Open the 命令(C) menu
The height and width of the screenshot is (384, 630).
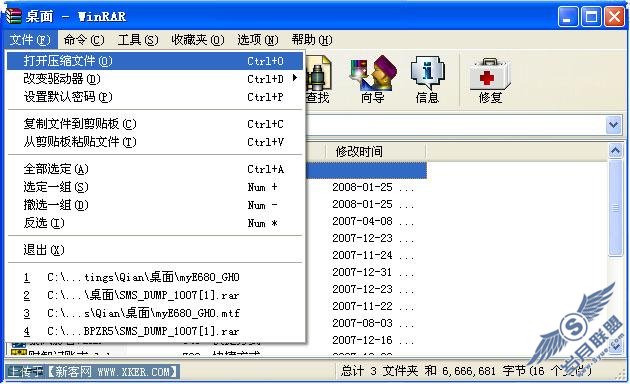84,40
